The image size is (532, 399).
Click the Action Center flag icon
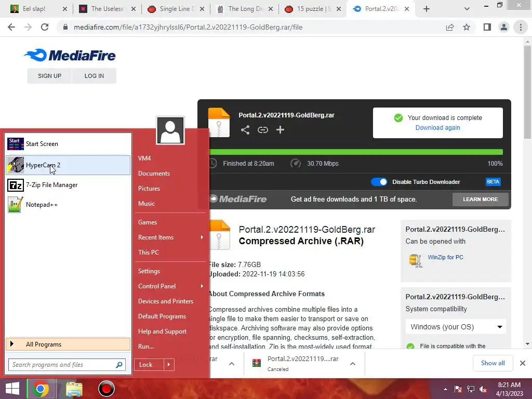(x=458, y=389)
